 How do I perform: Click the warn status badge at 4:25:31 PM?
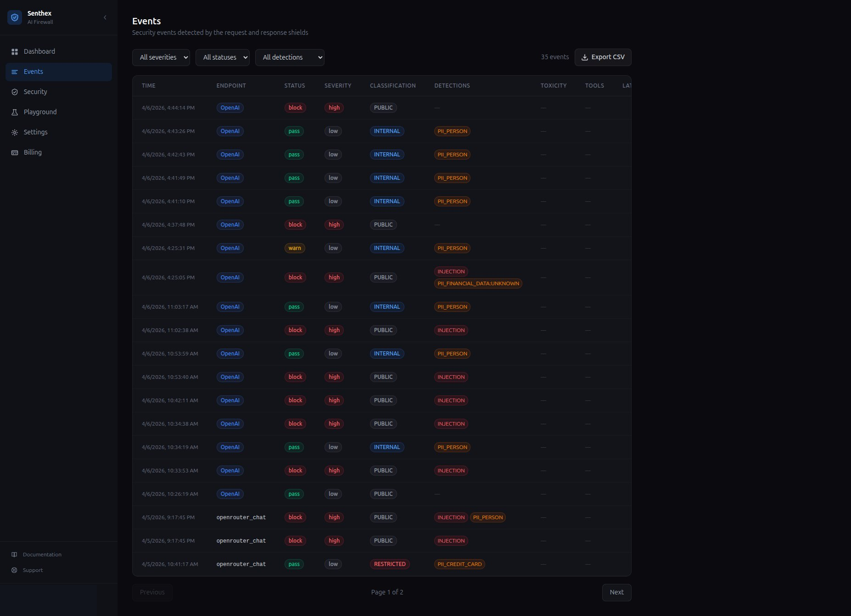pyautogui.click(x=295, y=248)
